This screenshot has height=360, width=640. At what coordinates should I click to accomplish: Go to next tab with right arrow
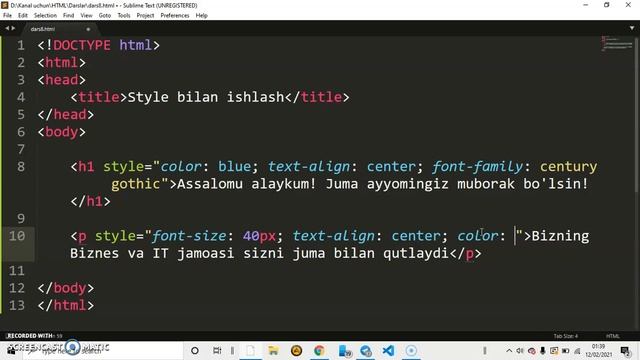coord(13,29)
